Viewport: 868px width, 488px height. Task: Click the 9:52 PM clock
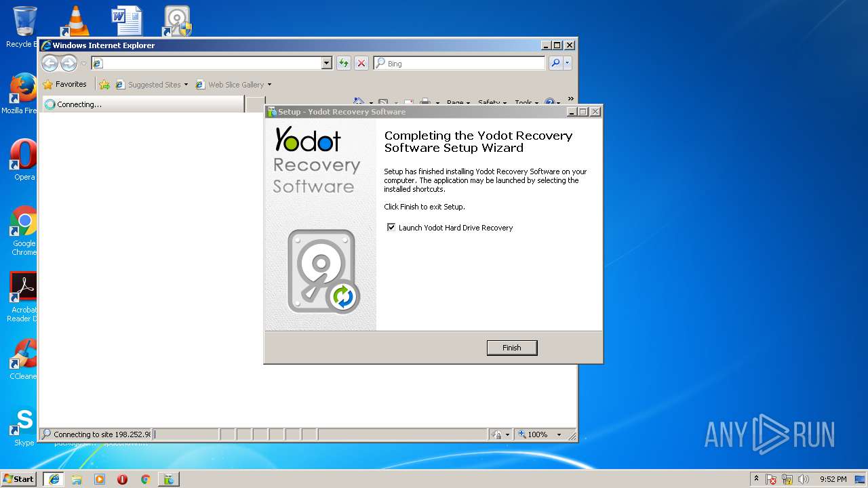[833, 479]
